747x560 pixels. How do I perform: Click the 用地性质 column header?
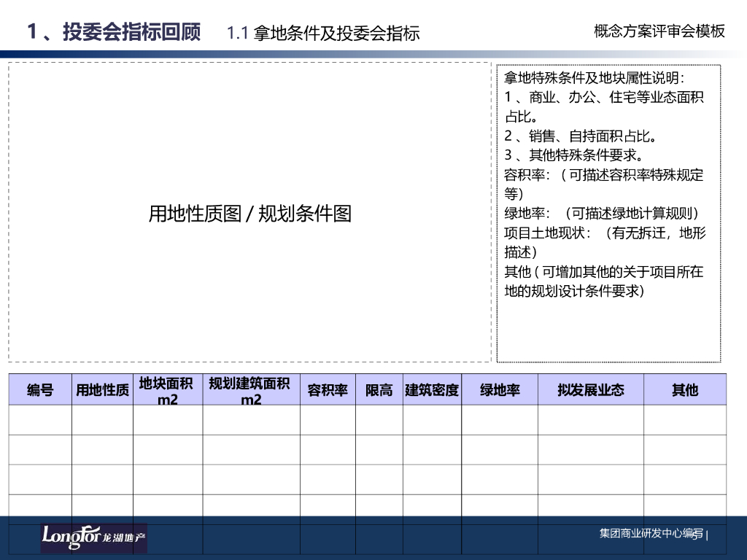[102, 390]
